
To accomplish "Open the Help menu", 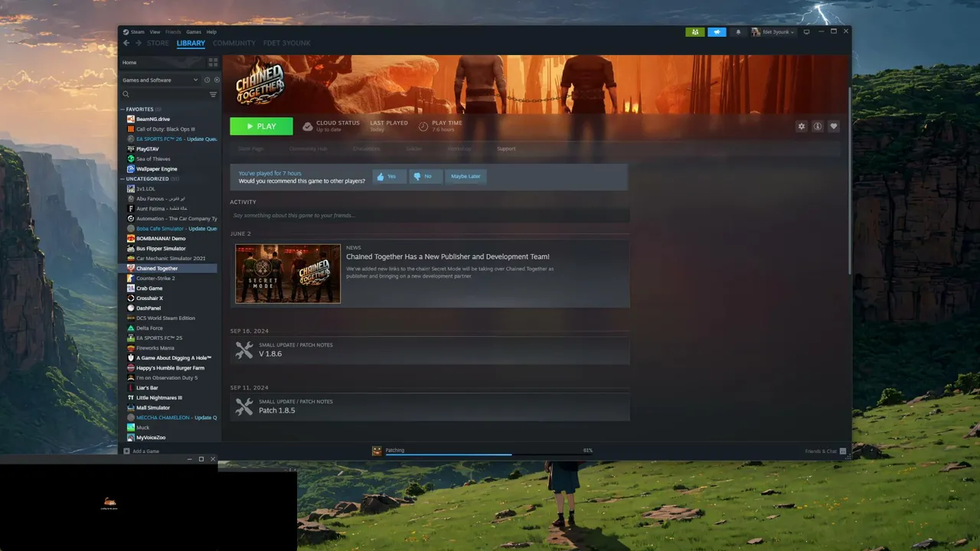I will click(211, 32).
